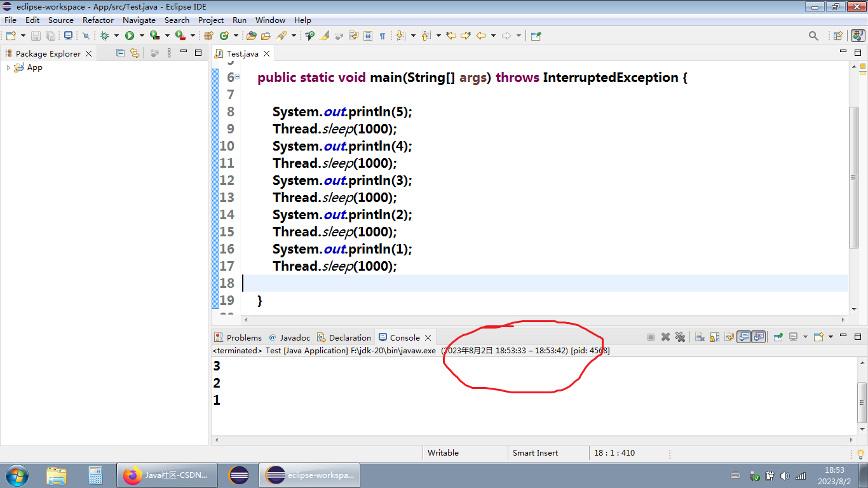
Task: Toggle Scroll Lock in Console toolbar
Action: click(714, 337)
